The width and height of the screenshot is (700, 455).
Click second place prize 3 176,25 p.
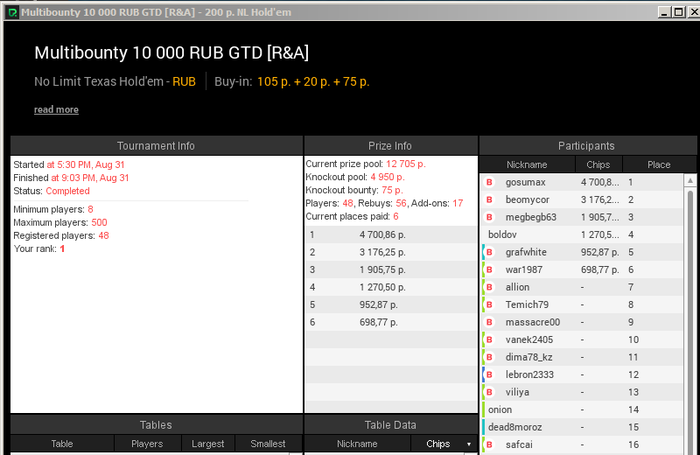(383, 252)
